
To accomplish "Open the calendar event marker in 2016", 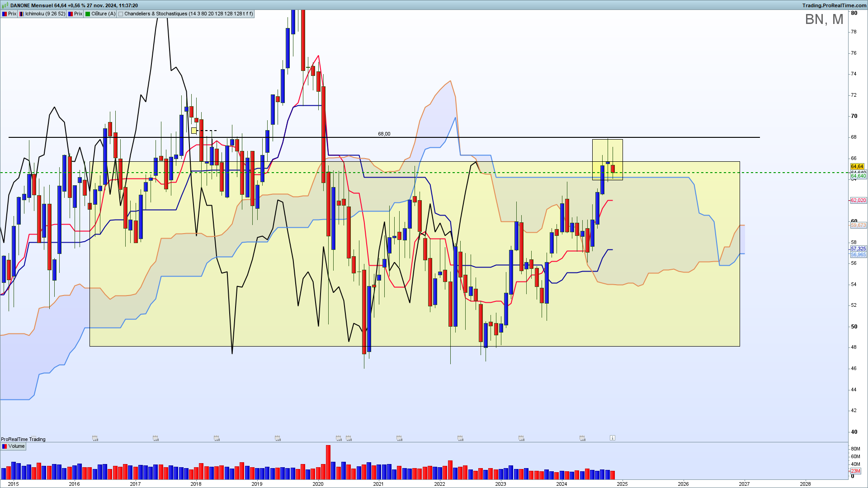I will point(95,438).
